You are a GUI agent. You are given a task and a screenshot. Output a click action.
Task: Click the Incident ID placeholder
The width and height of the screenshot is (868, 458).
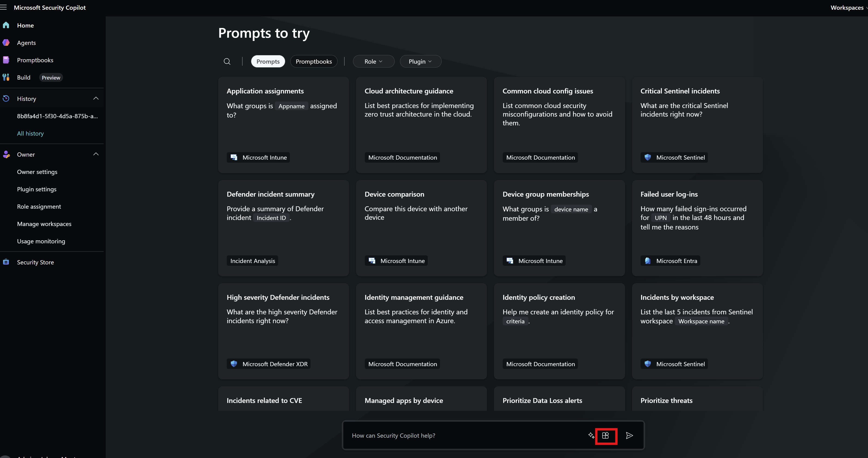(271, 218)
